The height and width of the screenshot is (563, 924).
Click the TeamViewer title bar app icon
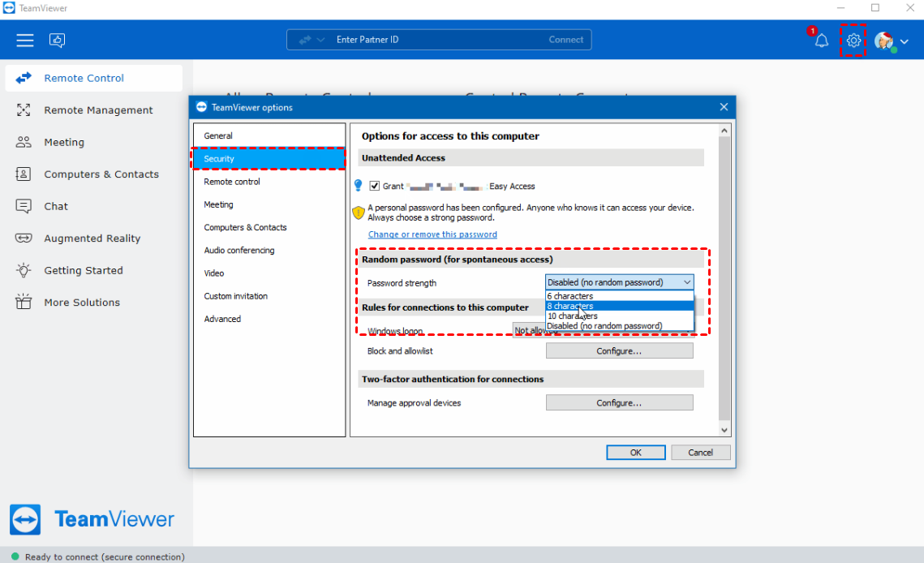tap(9, 7)
